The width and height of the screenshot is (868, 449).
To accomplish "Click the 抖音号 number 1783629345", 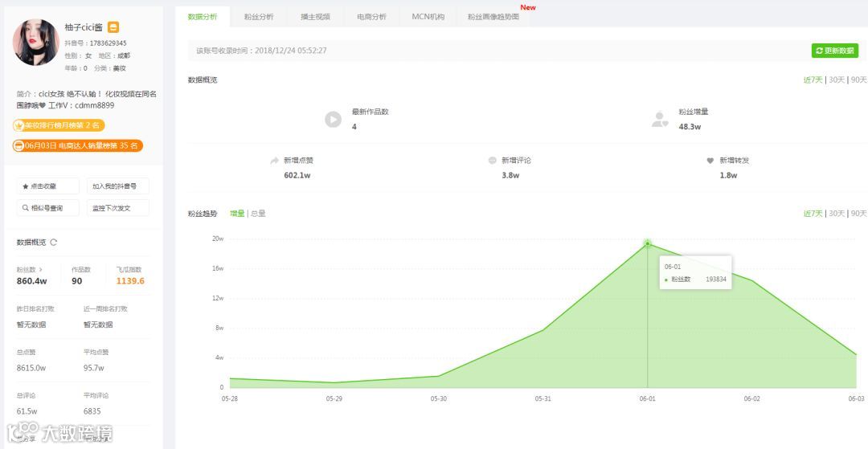I will point(108,43).
